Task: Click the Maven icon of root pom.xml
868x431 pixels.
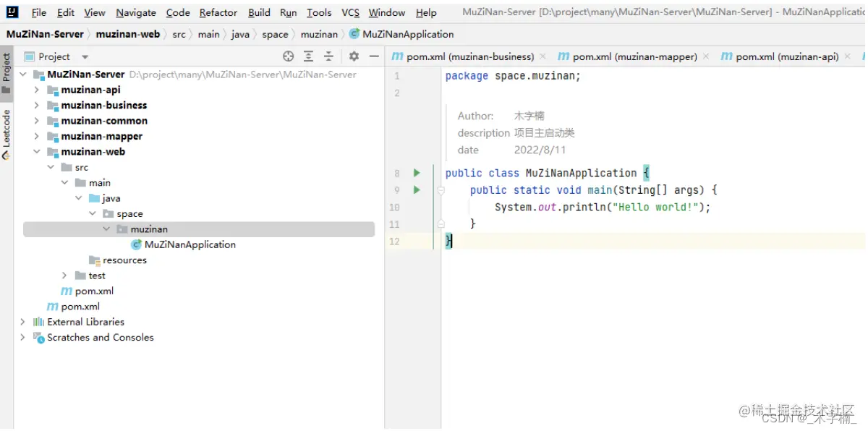Action: pyautogui.click(x=53, y=307)
